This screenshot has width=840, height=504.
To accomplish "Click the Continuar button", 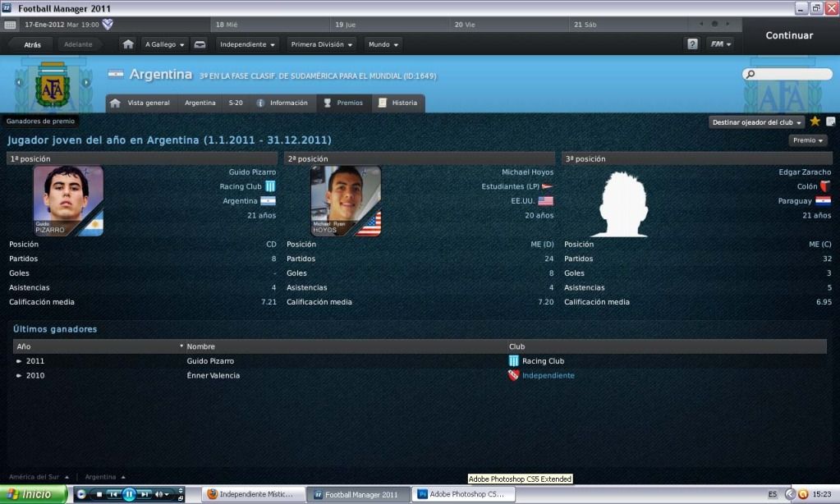I will point(789,35).
